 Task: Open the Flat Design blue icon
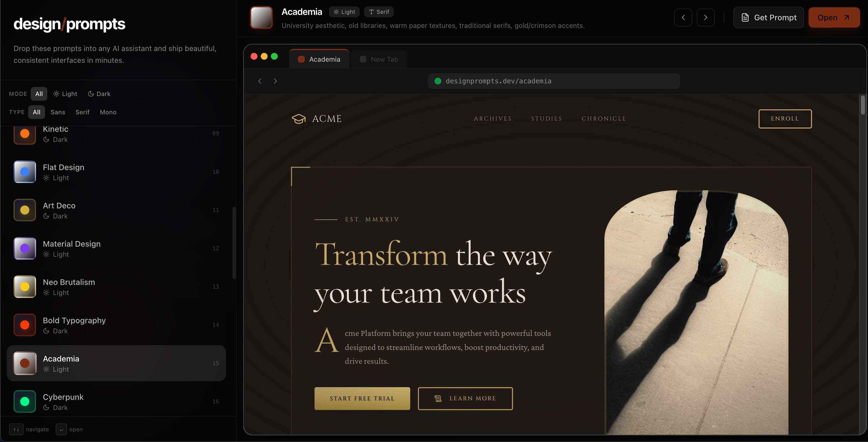[x=25, y=172]
